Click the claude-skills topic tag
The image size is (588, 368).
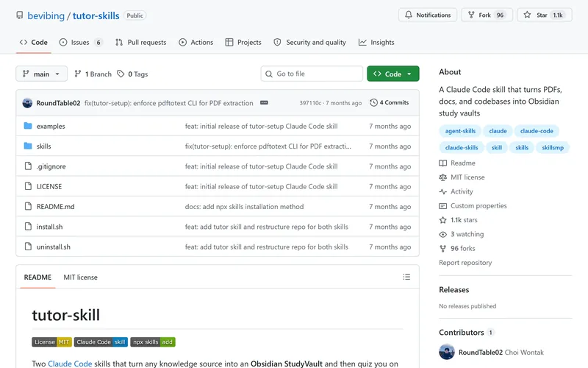462,148
